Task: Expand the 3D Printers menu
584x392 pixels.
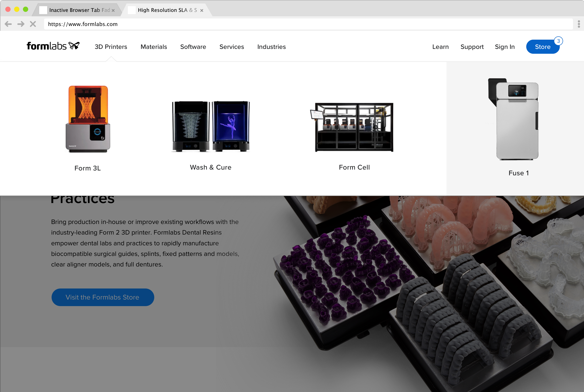Action: [111, 47]
